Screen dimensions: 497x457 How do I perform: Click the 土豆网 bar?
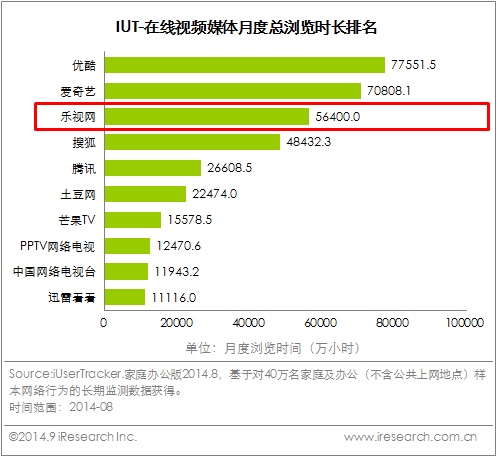(x=145, y=194)
